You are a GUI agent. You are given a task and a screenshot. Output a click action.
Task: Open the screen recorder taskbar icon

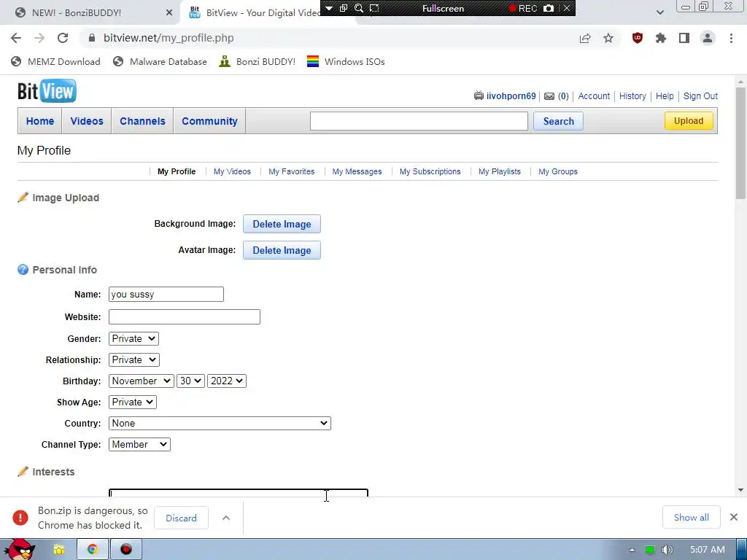[125, 550]
